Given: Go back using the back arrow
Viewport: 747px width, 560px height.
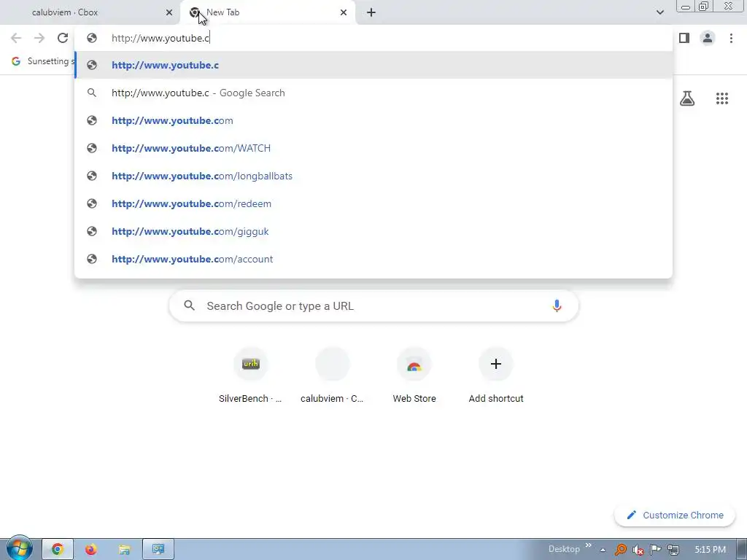Looking at the screenshot, I should click(16, 38).
